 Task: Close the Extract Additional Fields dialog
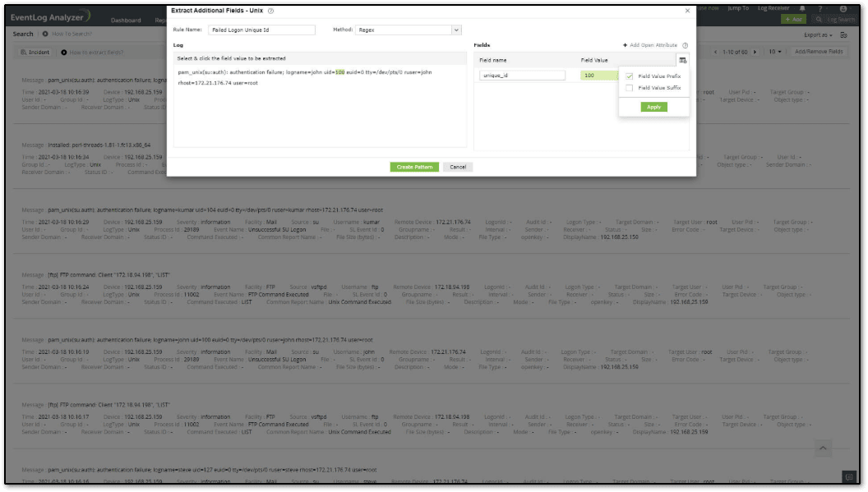[x=687, y=11]
